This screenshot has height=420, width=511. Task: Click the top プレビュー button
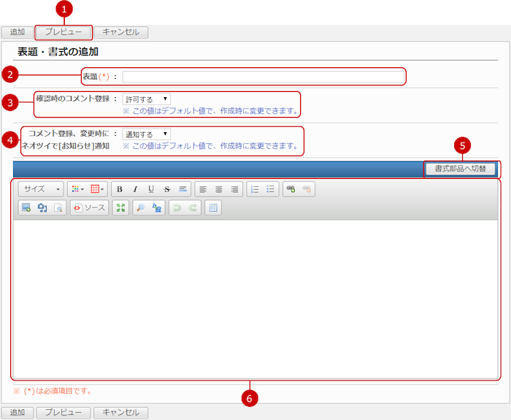pyautogui.click(x=64, y=32)
